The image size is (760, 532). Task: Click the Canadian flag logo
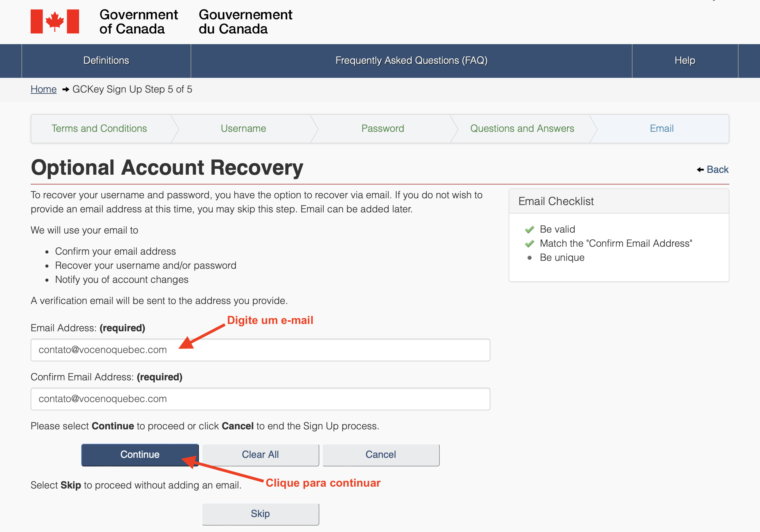[55, 21]
